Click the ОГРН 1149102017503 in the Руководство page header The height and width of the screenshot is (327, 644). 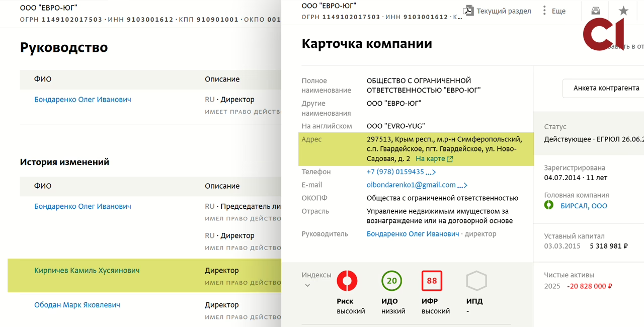point(60,20)
